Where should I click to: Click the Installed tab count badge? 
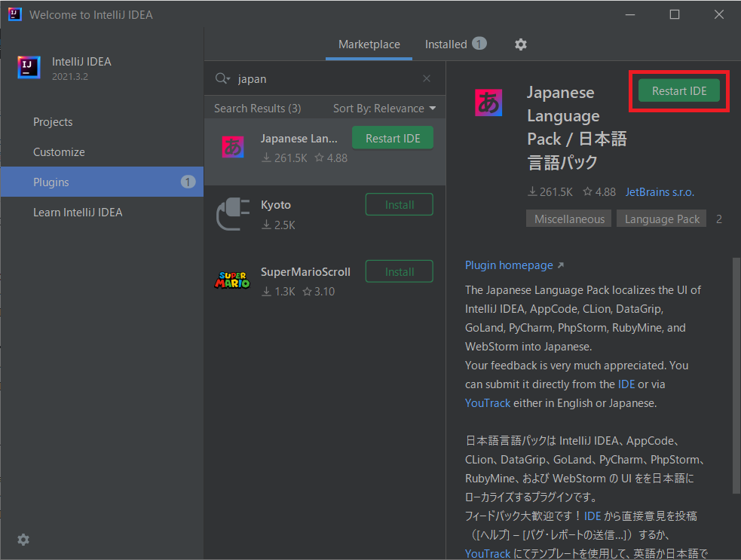479,44
